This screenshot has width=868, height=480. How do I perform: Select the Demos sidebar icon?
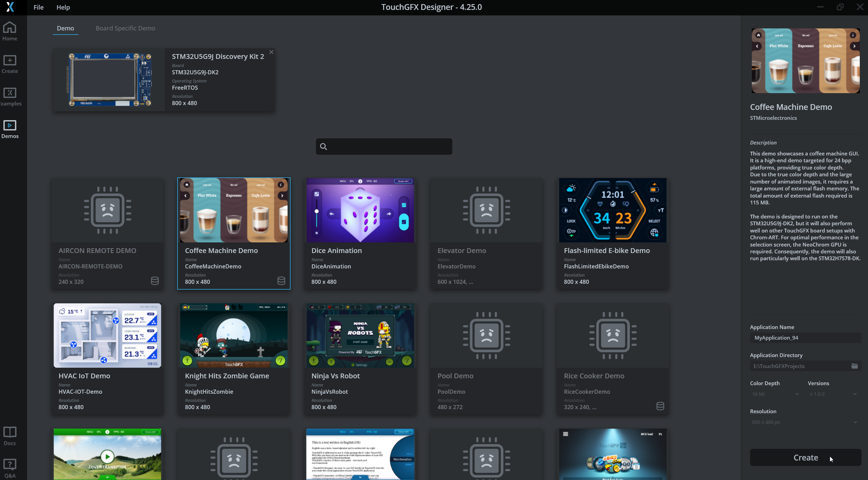[10, 129]
